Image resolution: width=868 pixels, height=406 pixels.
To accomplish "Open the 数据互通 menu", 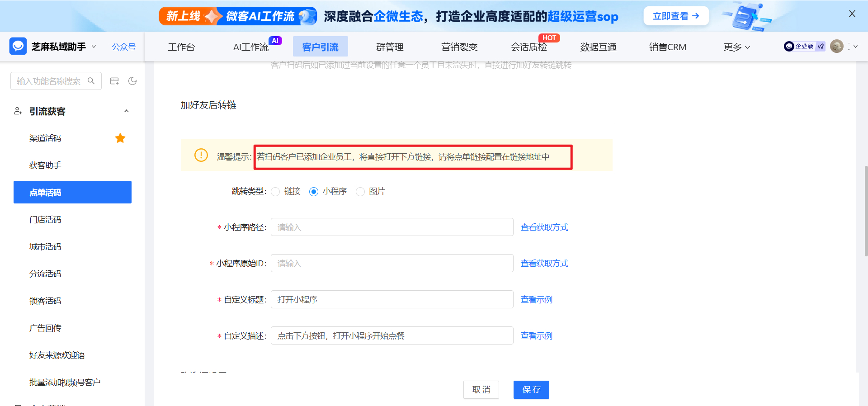I will coord(598,47).
